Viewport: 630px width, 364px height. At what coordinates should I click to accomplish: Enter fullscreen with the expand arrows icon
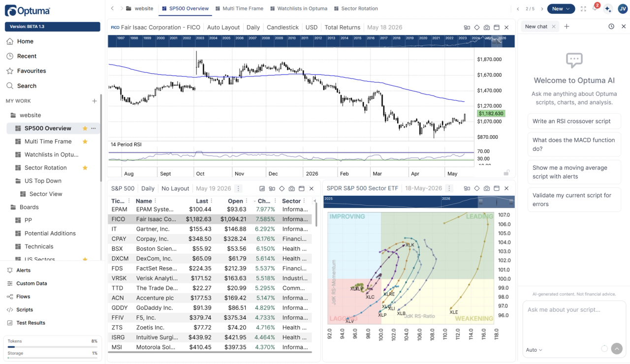pyautogui.click(x=583, y=9)
